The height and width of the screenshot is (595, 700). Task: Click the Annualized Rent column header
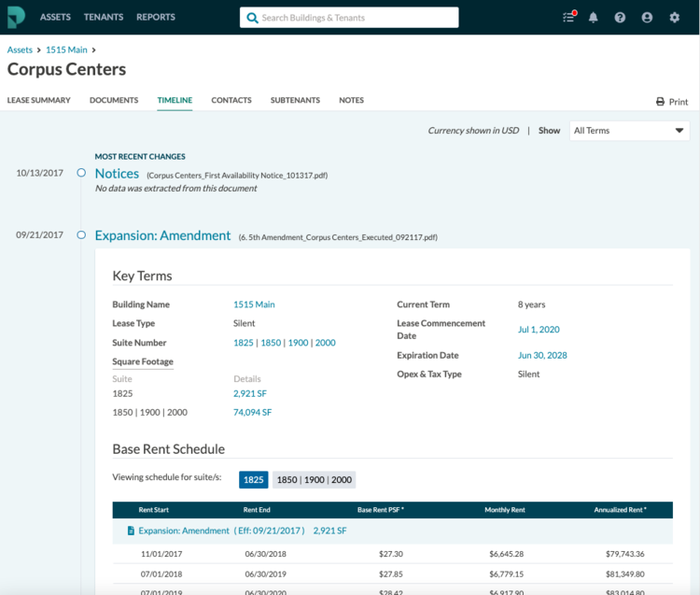(x=620, y=510)
